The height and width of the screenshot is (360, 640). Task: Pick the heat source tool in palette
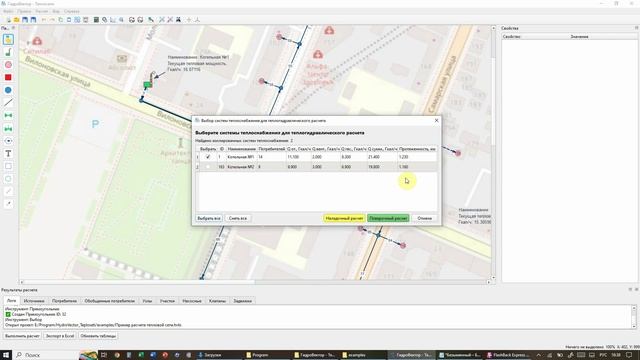click(8, 52)
